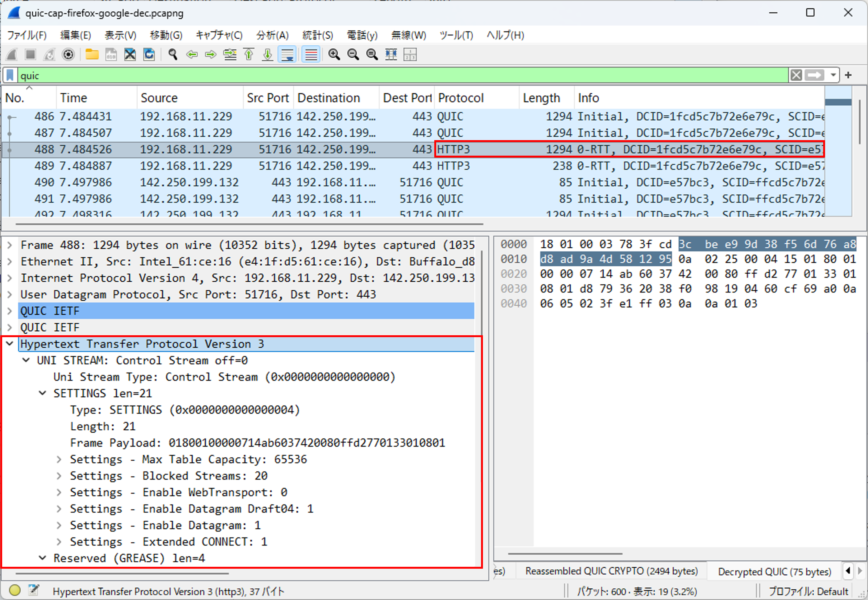Open the display filter bookmark icon
This screenshot has width=868, height=600.
(x=10, y=75)
